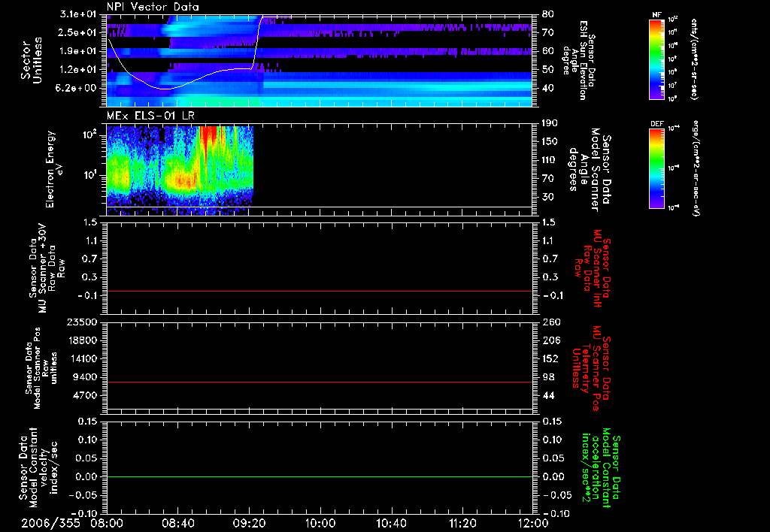Click the 12:00 time axis label
770x532 pixels.
tap(533, 523)
